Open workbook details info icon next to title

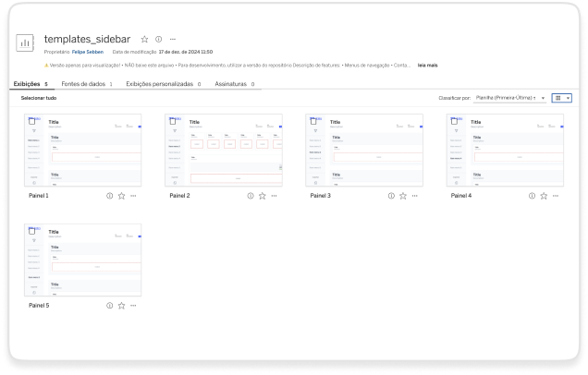(x=158, y=40)
